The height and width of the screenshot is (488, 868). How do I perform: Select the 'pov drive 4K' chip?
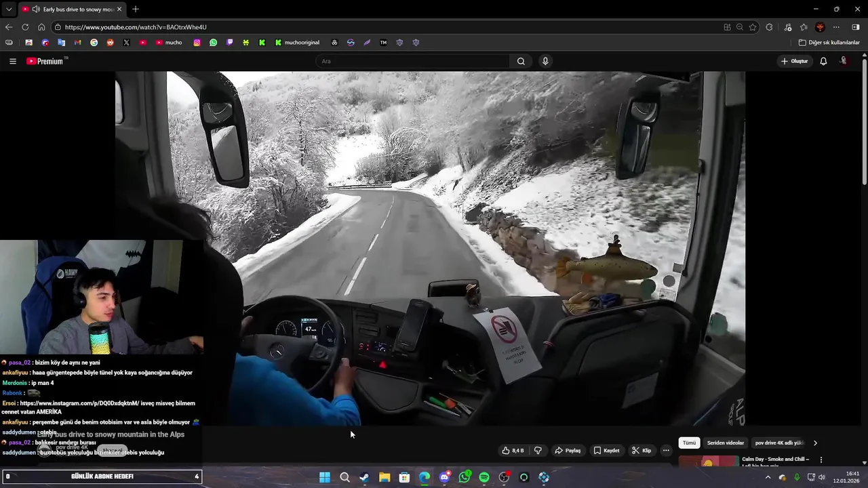778,443
